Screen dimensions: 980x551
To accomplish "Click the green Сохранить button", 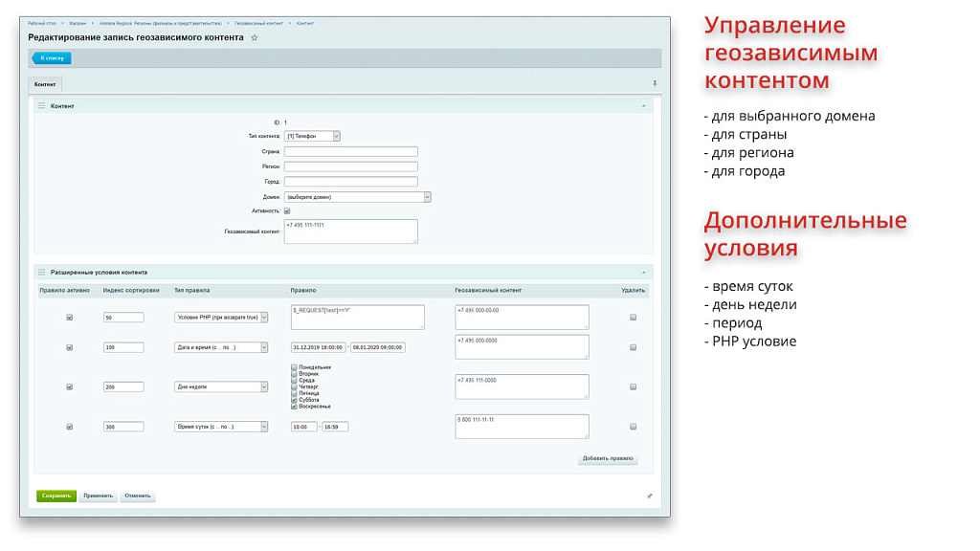I will click(56, 496).
